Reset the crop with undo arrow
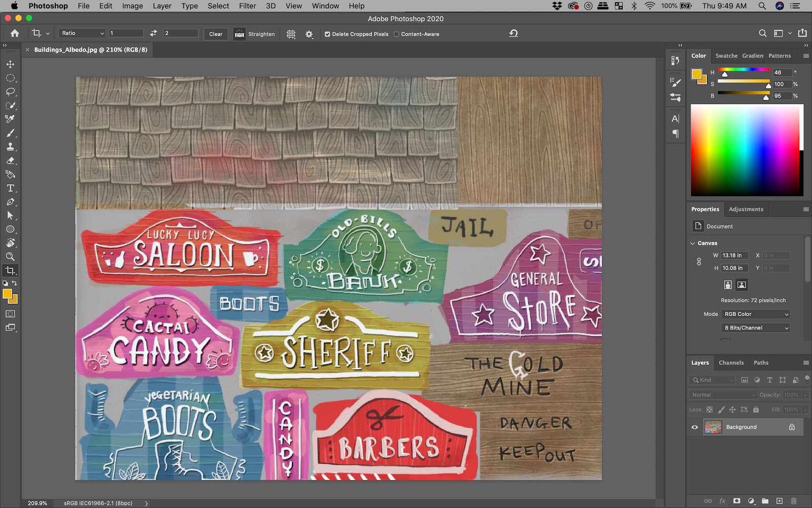Image resolution: width=812 pixels, height=508 pixels. (514, 34)
